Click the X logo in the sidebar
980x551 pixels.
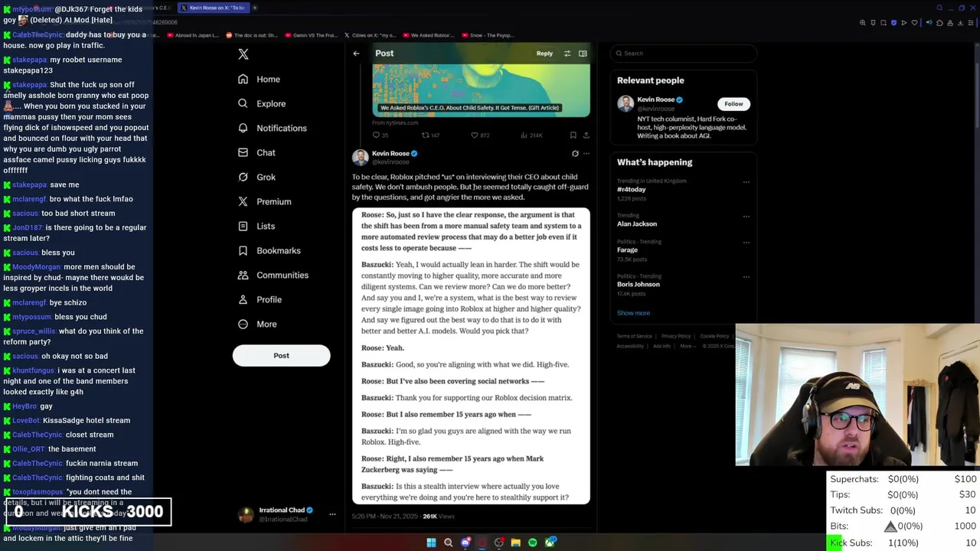coord(243,54)
